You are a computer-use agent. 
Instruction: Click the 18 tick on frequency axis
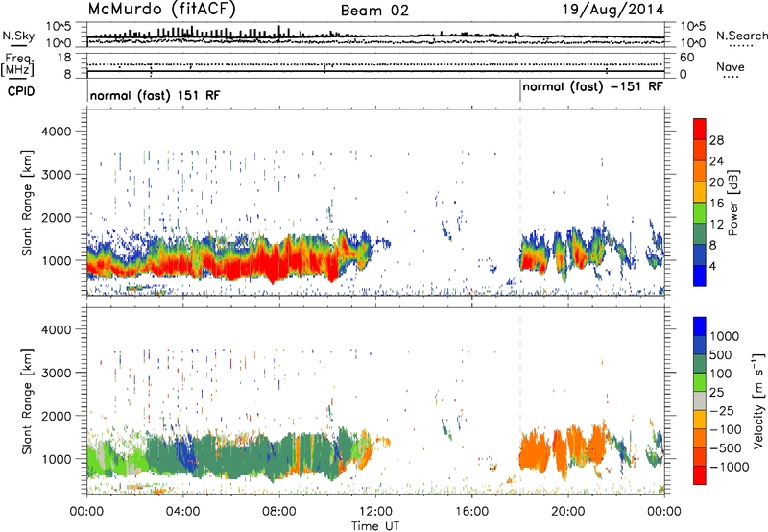tap(64, 58)
